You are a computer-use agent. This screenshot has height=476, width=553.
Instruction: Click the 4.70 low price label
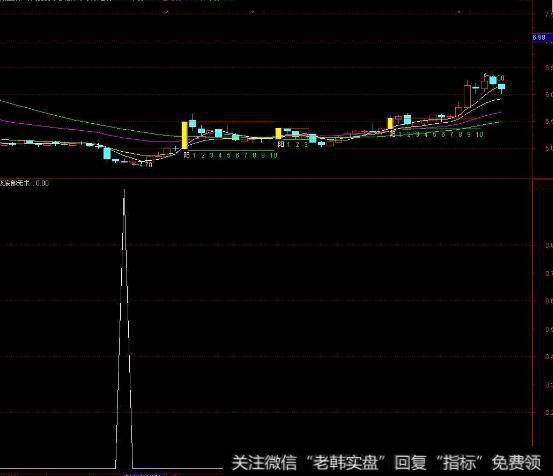coord(145,164)
